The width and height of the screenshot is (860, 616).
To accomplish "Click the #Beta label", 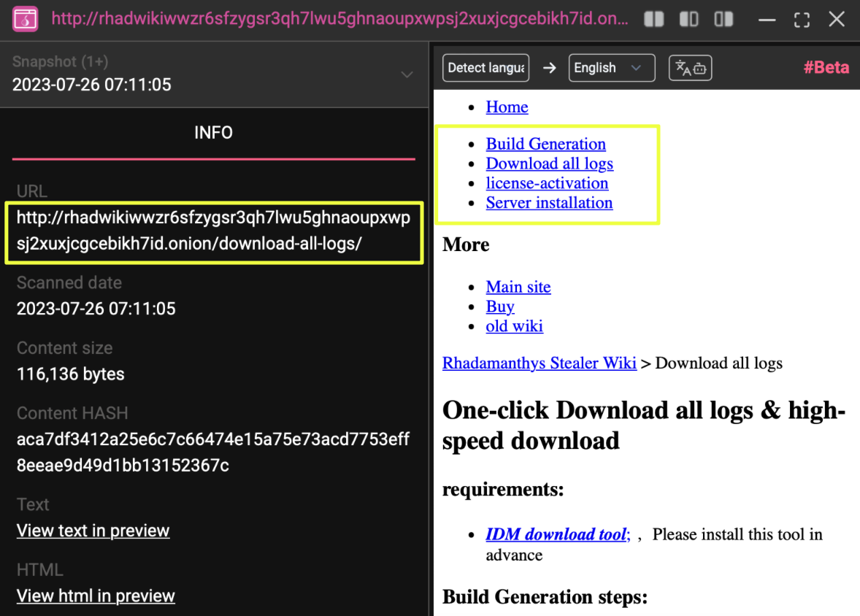I will point(826,68).
